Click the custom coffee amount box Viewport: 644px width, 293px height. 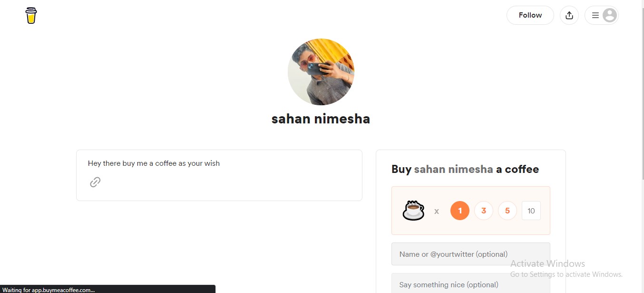coord(531,211)
